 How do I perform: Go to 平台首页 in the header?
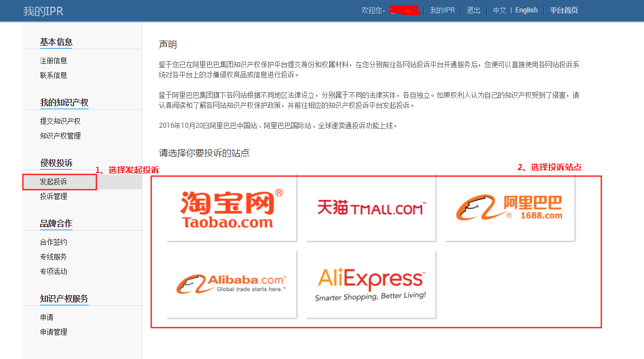click(564, 10)
